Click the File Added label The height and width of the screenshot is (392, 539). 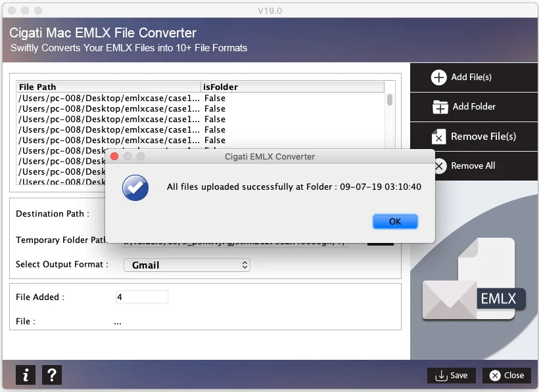40,297
